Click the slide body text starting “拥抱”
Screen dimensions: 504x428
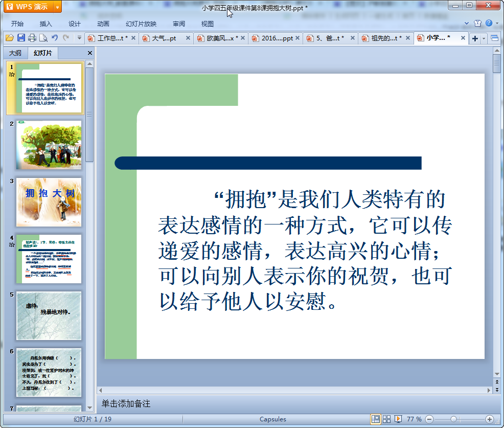tap(305, 250)
